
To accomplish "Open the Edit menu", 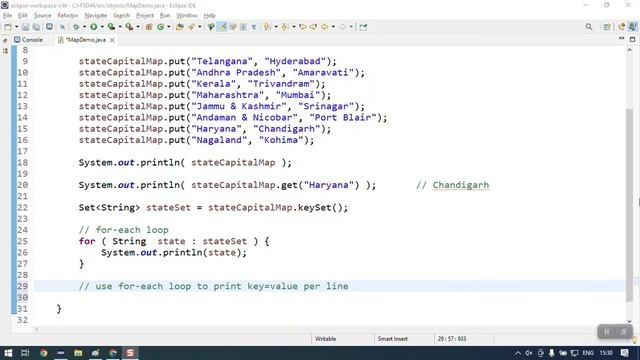I will (x=23, y=16).
